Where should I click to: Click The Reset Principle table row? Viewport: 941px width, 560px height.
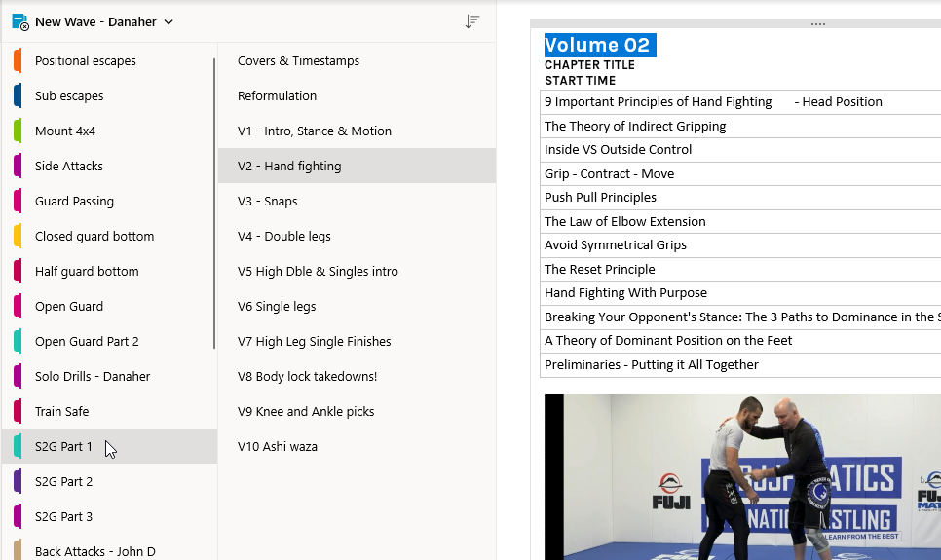[x=600, y=270]
